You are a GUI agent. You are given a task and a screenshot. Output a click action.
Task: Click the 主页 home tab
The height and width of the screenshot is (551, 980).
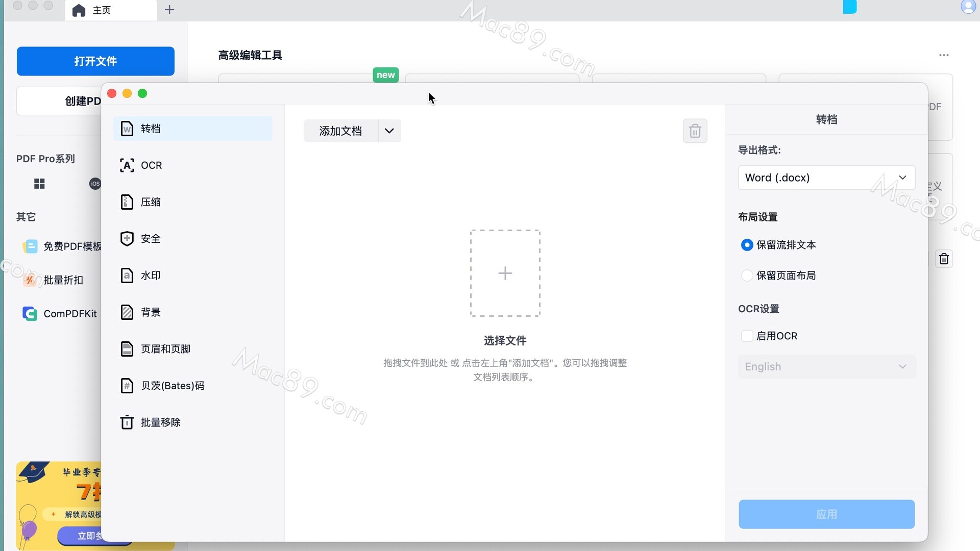(101, 10)
